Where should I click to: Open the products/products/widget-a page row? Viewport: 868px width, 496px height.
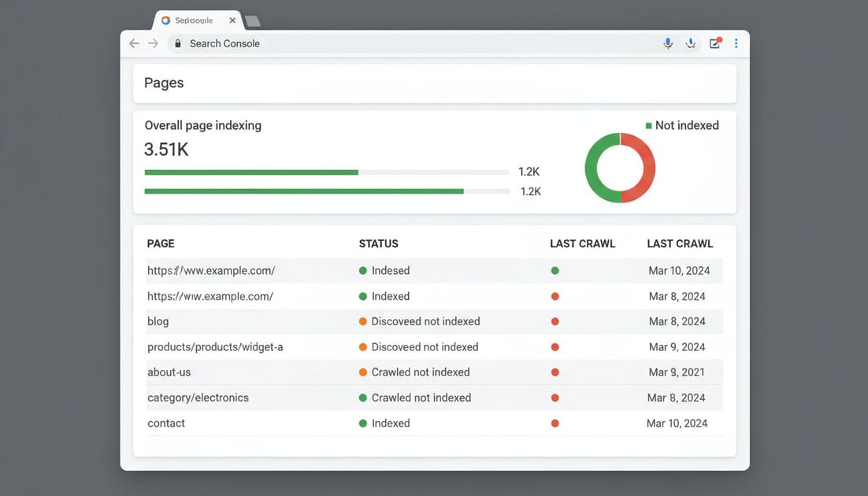pos(435,347)
